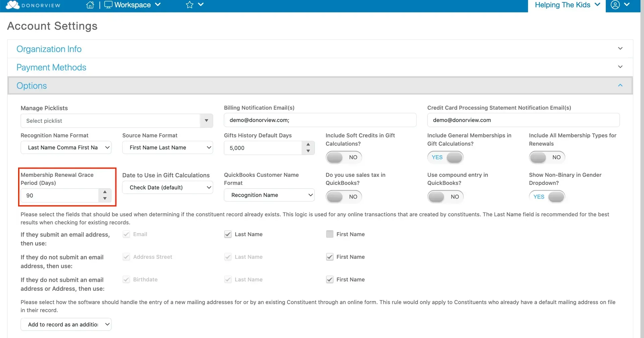Viewport: 644px width, 338px height.
Task: Toggle compound entry in QuickBooks switch
Action: pos(445,197)
